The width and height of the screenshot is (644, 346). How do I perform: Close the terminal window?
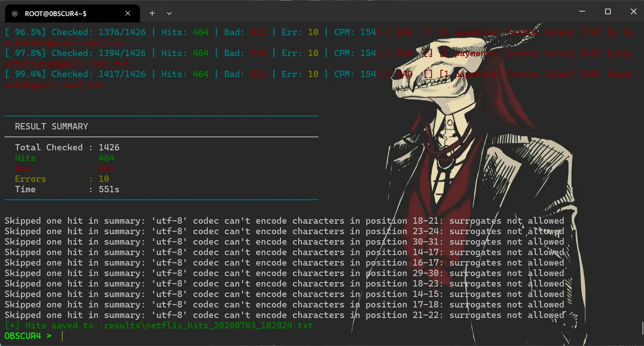[634, 12]
